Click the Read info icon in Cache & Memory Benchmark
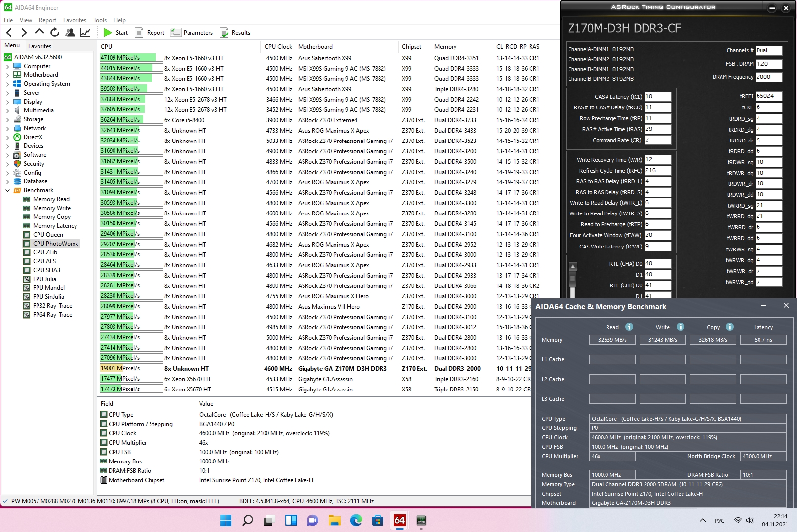The width and height of the screenshot is (797, 532). tap(629, 327)
